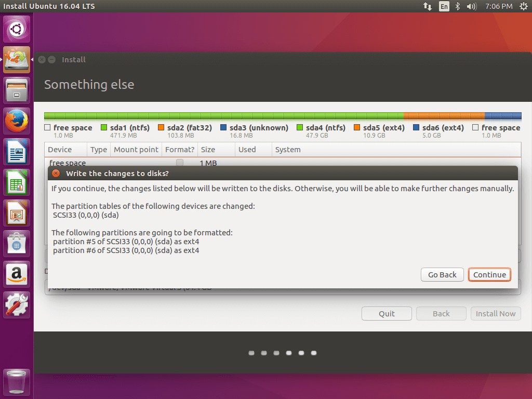532x399 pixels.
Task: Click the 'SCSI33 (0,0,0) (sda)' device line
Action: point(86,215)
